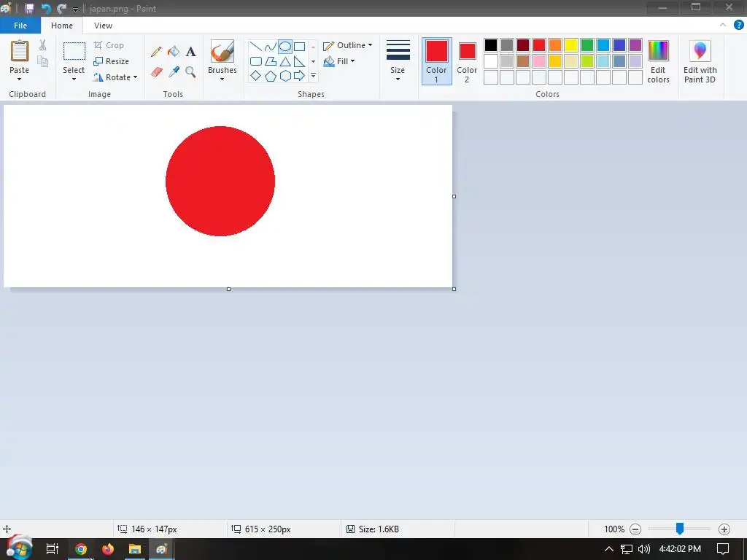
Task: Pick the black color swatch
Action: [491, 45]
